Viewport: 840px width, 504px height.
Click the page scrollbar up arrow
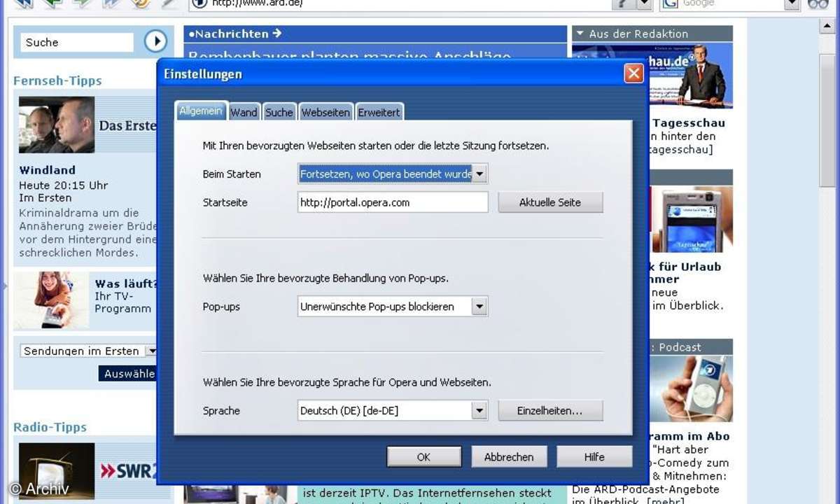pos(827,27)
